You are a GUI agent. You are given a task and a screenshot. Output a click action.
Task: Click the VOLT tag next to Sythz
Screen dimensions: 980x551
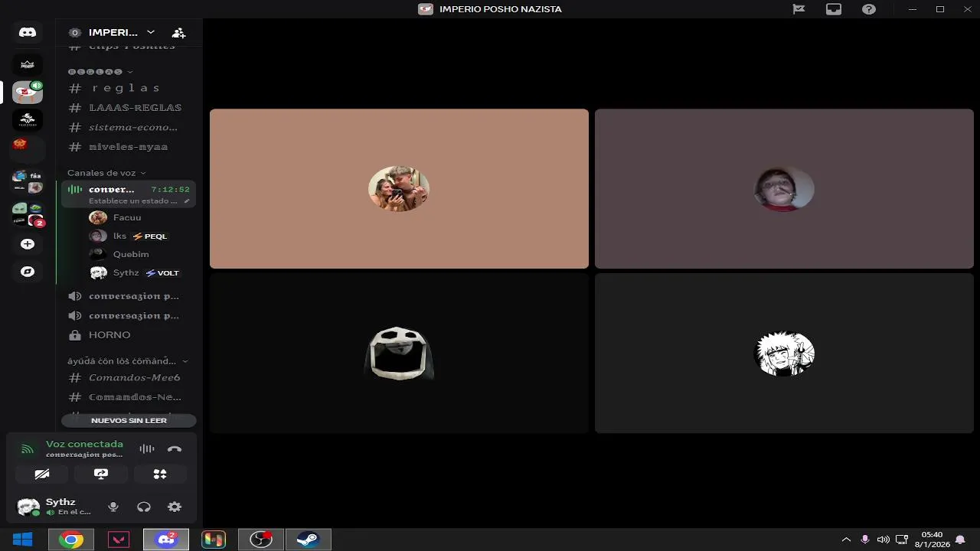(162, 273)
